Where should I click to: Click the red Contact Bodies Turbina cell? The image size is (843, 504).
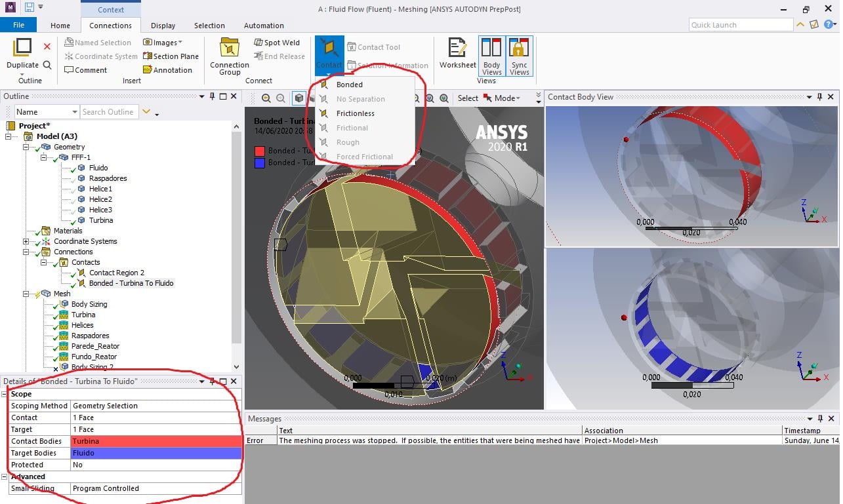(x=156, y=441)
